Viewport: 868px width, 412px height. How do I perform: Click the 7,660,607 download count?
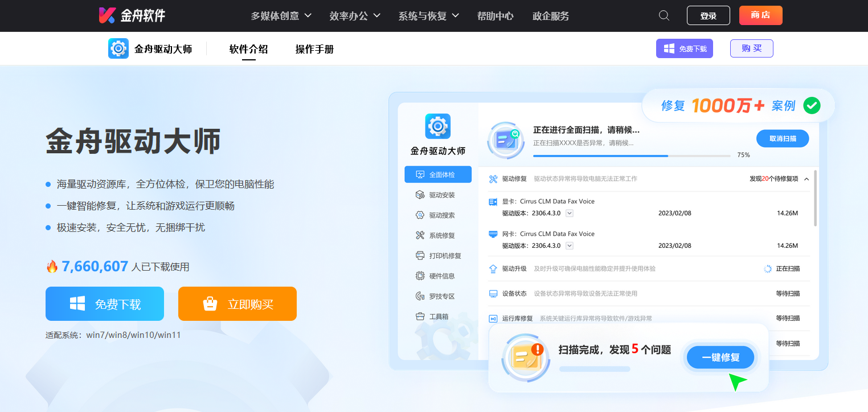[x=95, y=266]
